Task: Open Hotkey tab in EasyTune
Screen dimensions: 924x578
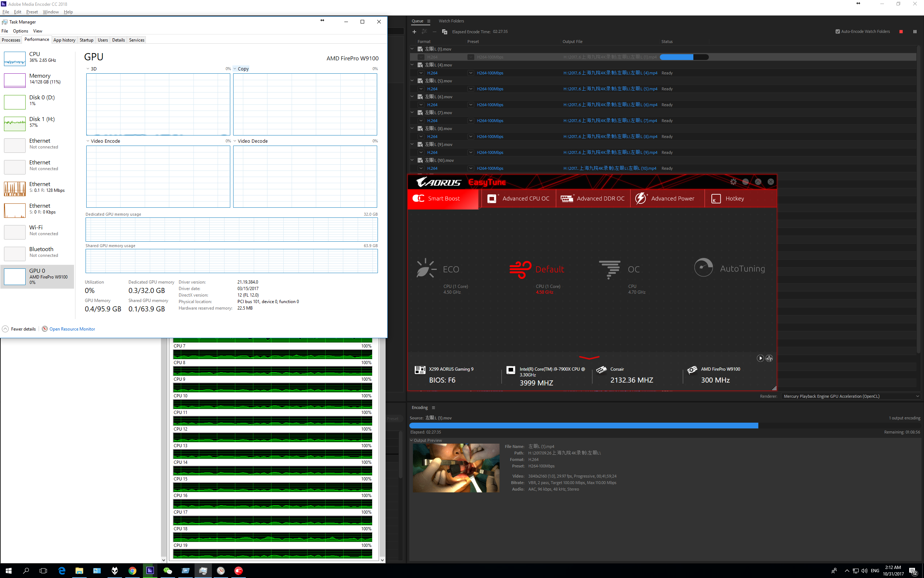Action: (x=740, y=198)
